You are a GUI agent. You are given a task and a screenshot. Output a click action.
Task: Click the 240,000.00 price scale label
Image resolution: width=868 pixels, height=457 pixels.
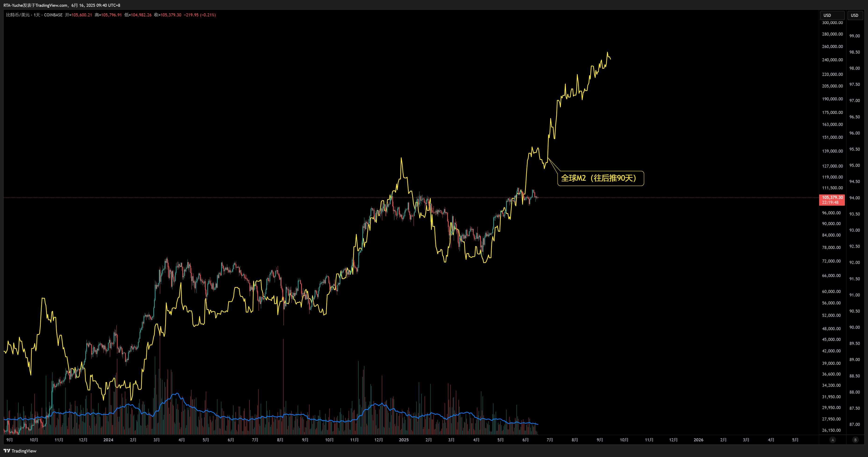coord(832,60)
